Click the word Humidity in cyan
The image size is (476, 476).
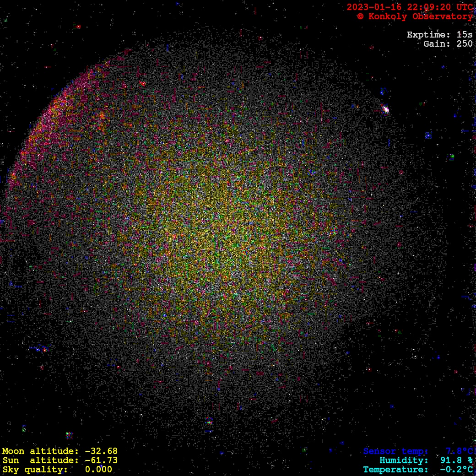[404, 460]
